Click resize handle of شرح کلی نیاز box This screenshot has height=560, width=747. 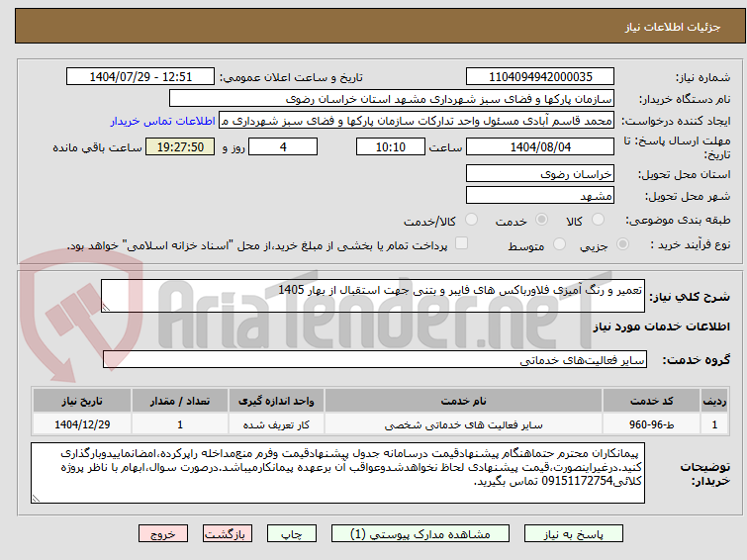click(x=106, y=308)
